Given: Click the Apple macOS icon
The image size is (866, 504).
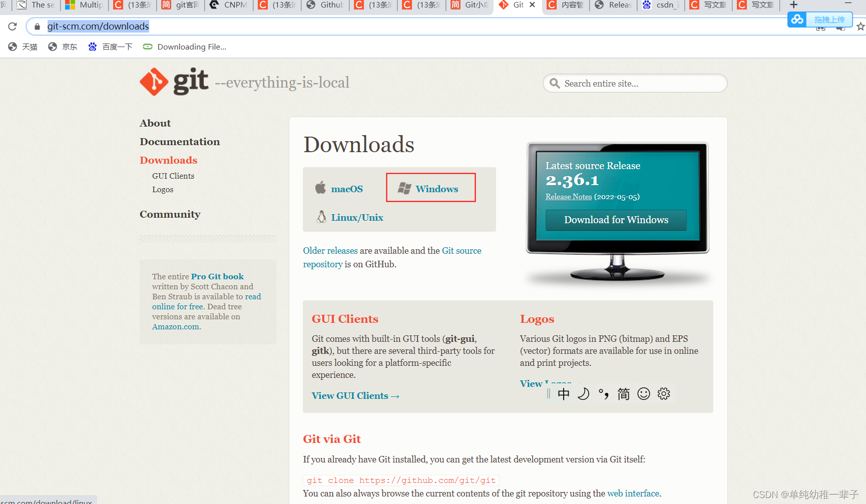Looking at the screenshot, I should pos(320,188).
